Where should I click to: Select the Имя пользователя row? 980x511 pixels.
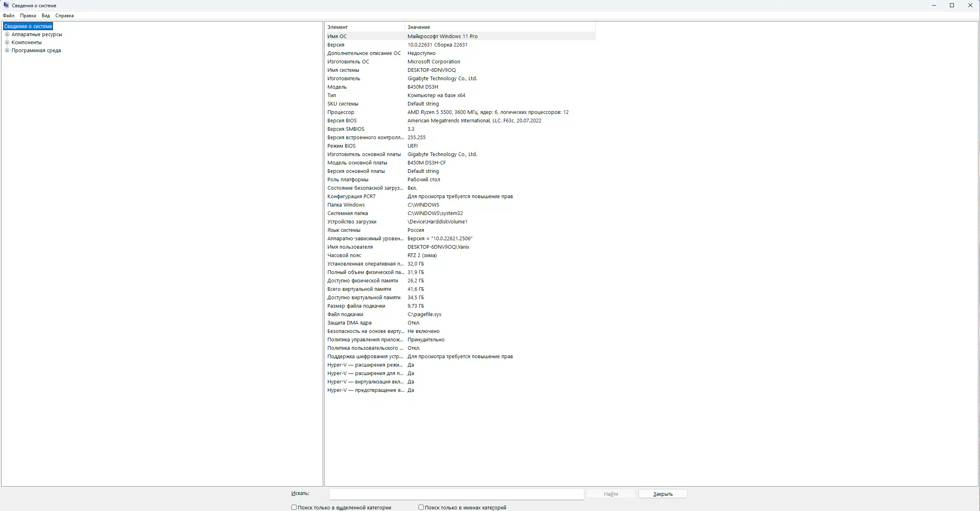(x=460, y=247)
